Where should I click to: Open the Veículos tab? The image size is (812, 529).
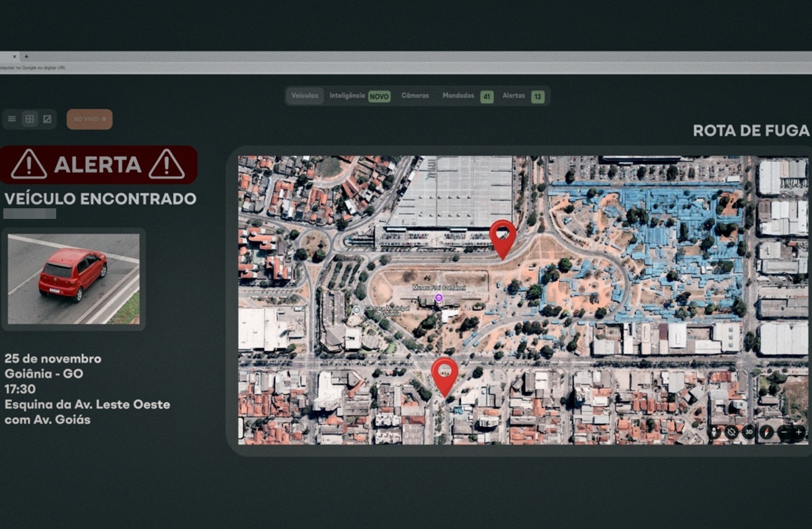point(305,96)
